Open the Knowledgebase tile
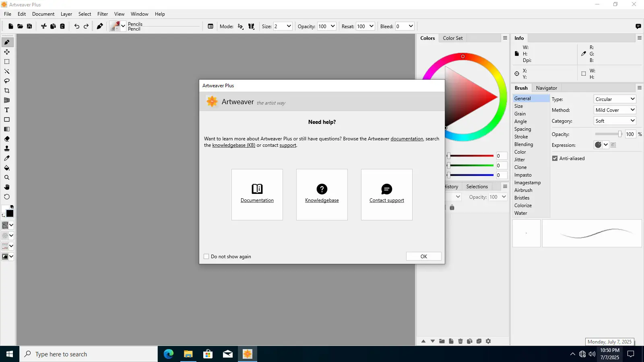The height and width of the screenshot is (362, 644). 322,195
